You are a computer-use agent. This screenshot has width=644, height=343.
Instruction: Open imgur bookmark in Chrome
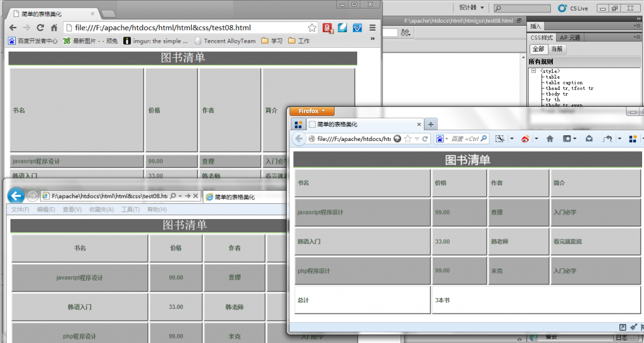pyautogui.click(x=156, y=41)
